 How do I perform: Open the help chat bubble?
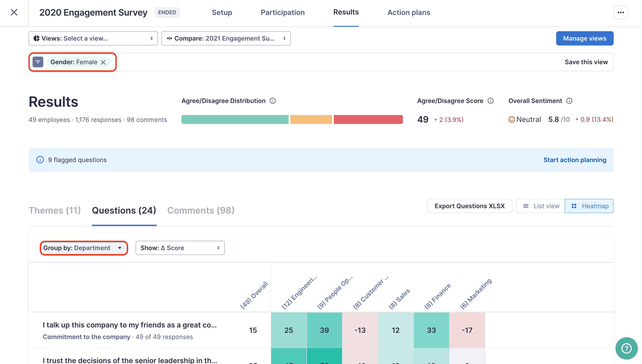click(626, 348)
